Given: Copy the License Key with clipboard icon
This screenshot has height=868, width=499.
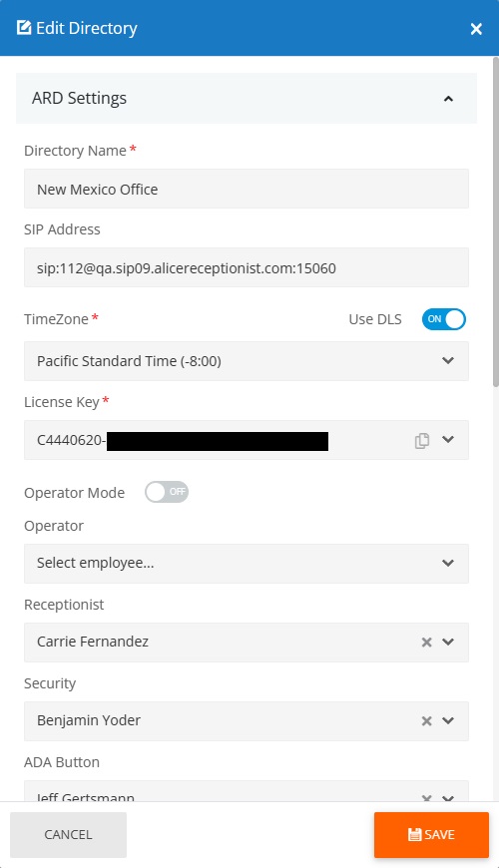Looking at the screenshot, I should pyautogui.click(x=422, y=441).
